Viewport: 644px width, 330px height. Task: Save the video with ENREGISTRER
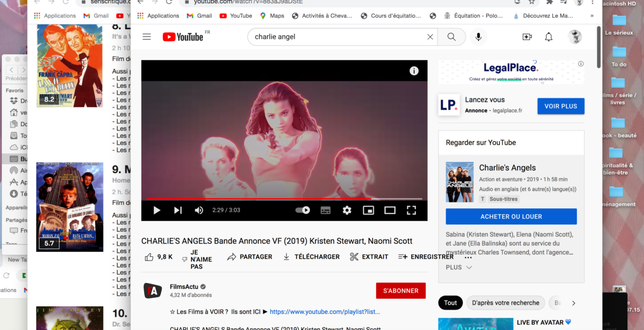point(426,257)
